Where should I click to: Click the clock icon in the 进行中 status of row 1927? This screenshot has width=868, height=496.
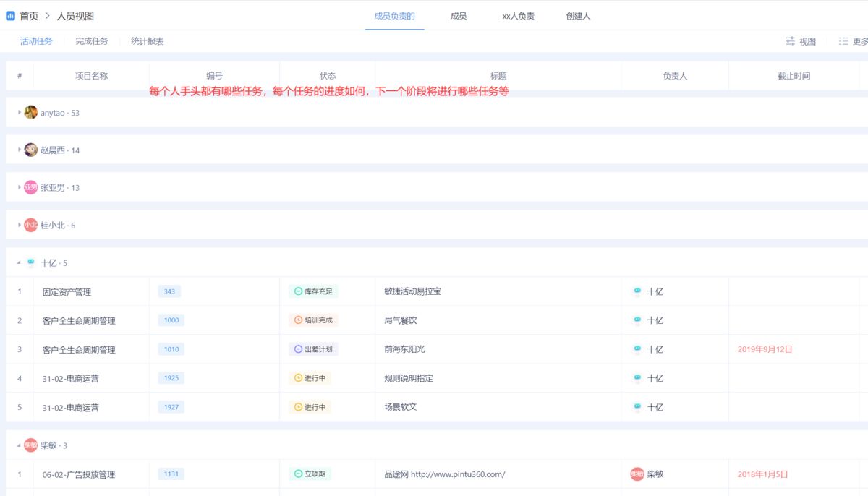pos(298,407)
